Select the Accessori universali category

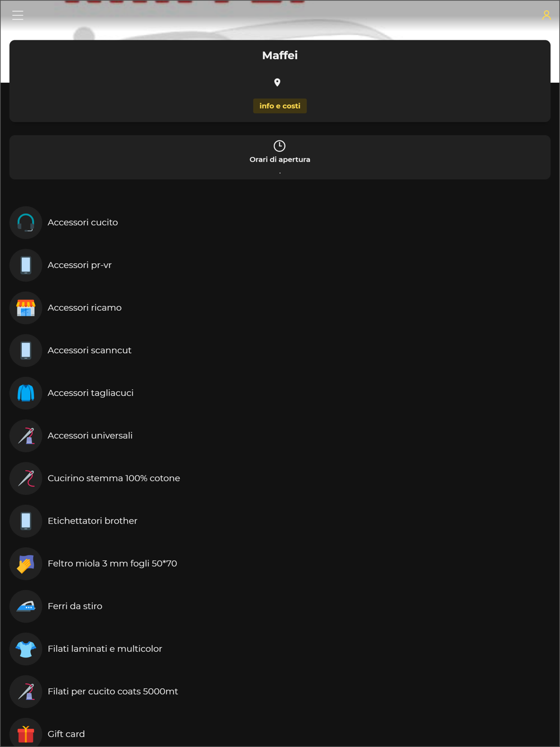(x=90, y=435)
